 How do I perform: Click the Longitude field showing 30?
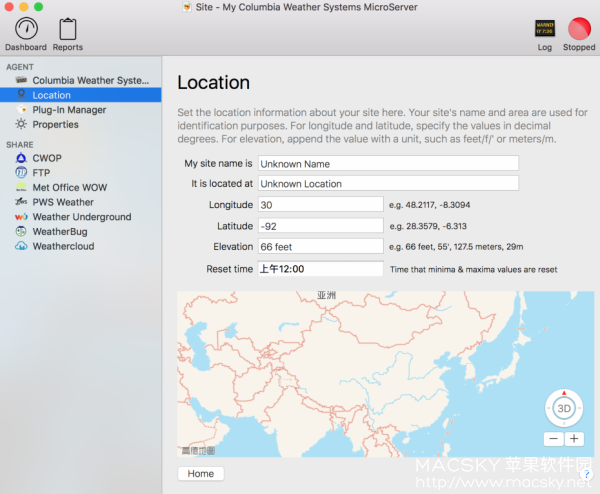(321, 204)
